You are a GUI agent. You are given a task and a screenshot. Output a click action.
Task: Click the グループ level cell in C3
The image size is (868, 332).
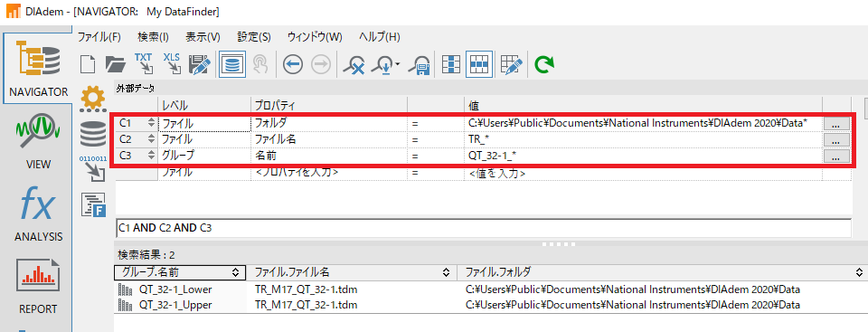pyautogui.click(x=203, y=157)
